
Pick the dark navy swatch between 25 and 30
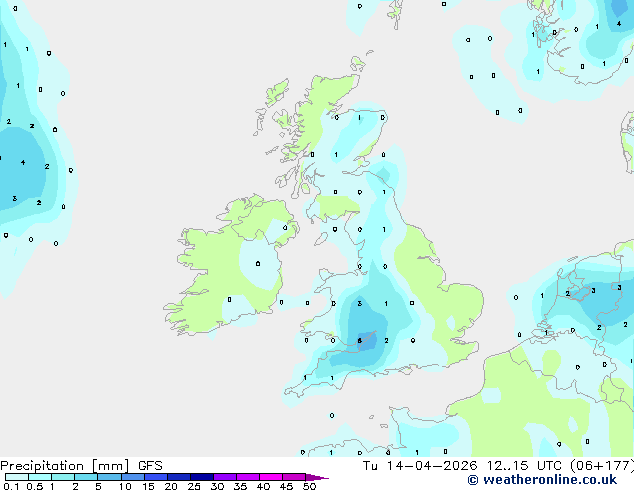point(202,477)
